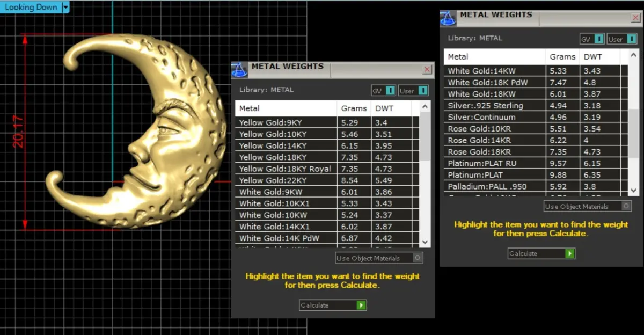The image size is (644, 335).
Task: Click the pyramid icon in left Metal Weights window
Action: pyautogui.click(x=239, y=70)
